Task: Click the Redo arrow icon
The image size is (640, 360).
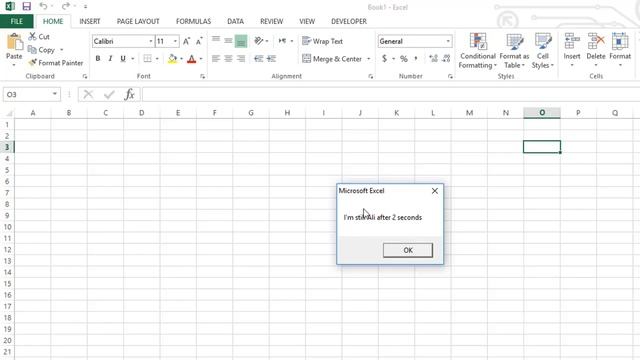Action: (65, 6)
